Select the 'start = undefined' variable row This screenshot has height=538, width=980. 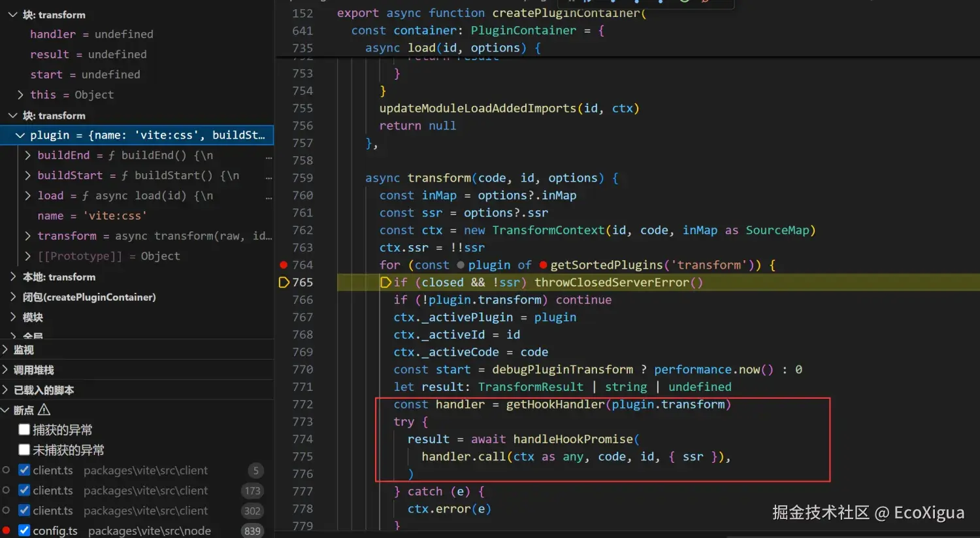(137, 75)
